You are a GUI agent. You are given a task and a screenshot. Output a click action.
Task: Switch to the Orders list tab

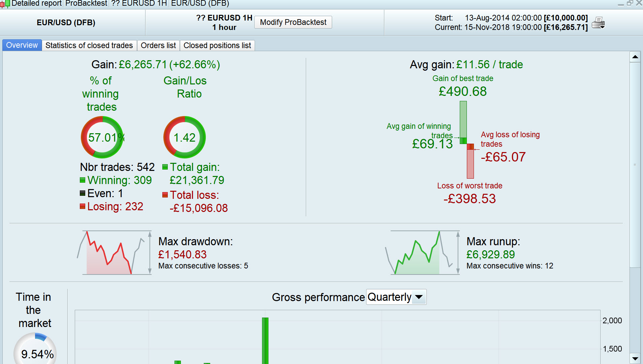pyautogui.click(x=158, y=45)
